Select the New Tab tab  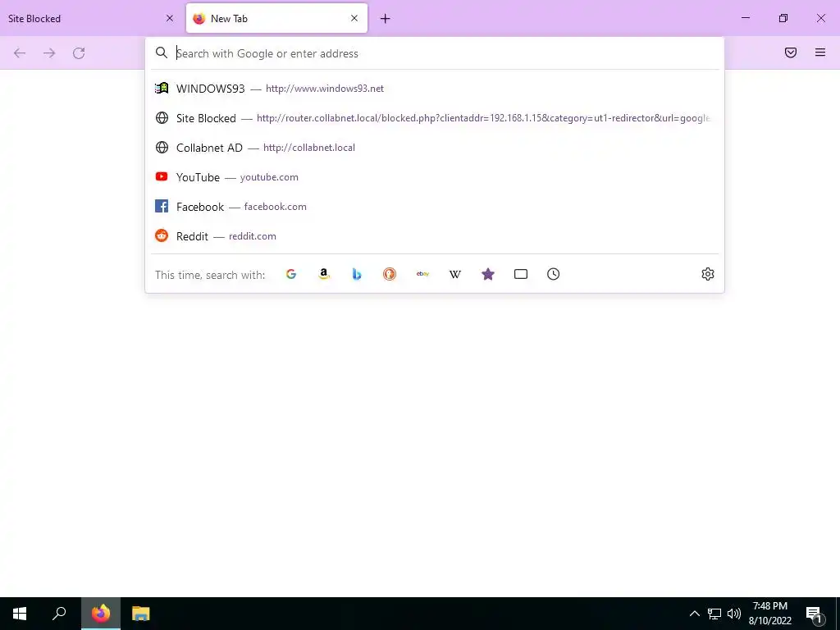point(276,18)
